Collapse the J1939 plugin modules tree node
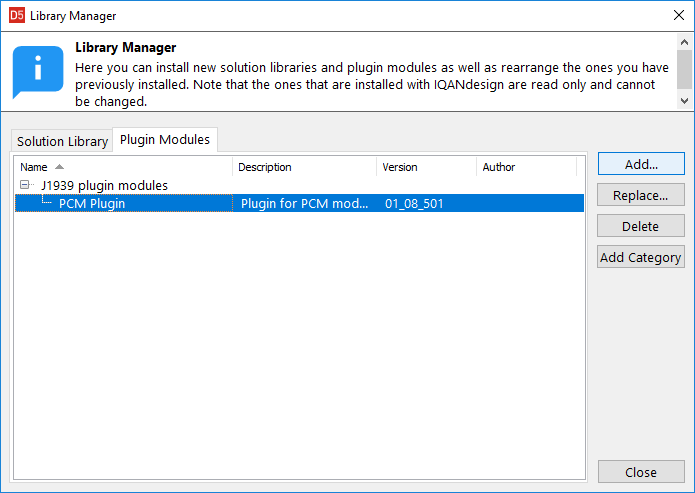The image size is (695, 493). (x=25, y=185)
